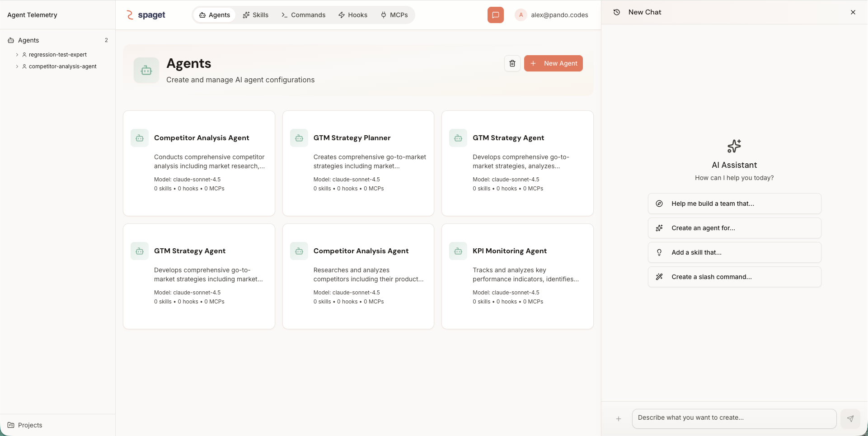Viewport: 868px width, 436px height.
Task: Click the trash delete icon button
Action: pyautogui.click(x=512, y=63)
